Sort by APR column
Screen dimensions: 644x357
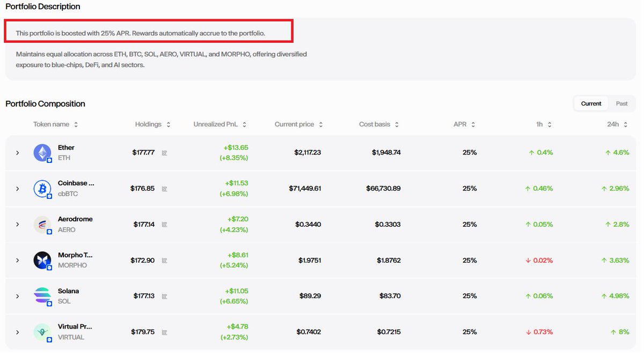click(x=465, y=124)
